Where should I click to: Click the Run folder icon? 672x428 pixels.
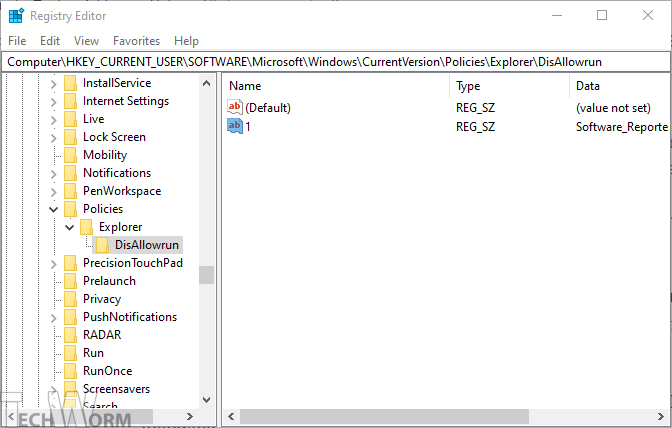pos(70,353)
